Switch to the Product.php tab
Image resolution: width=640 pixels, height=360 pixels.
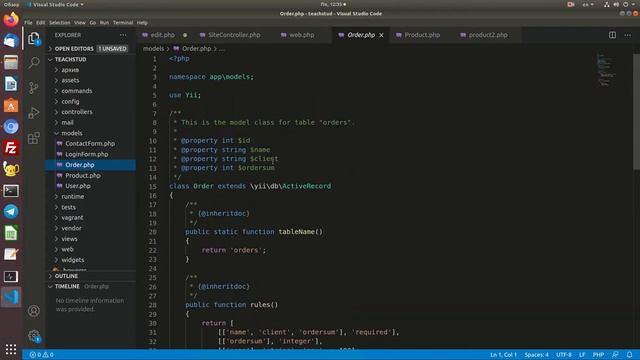[x=422, y=35]
